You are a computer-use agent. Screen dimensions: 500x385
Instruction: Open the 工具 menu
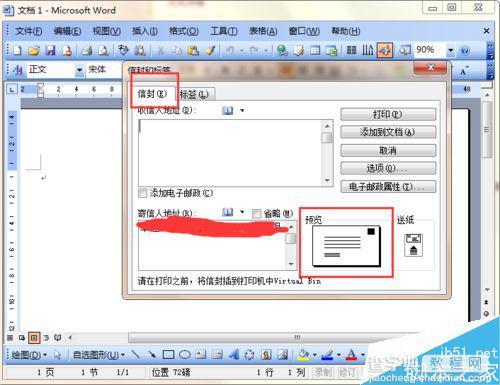[224, 31]
